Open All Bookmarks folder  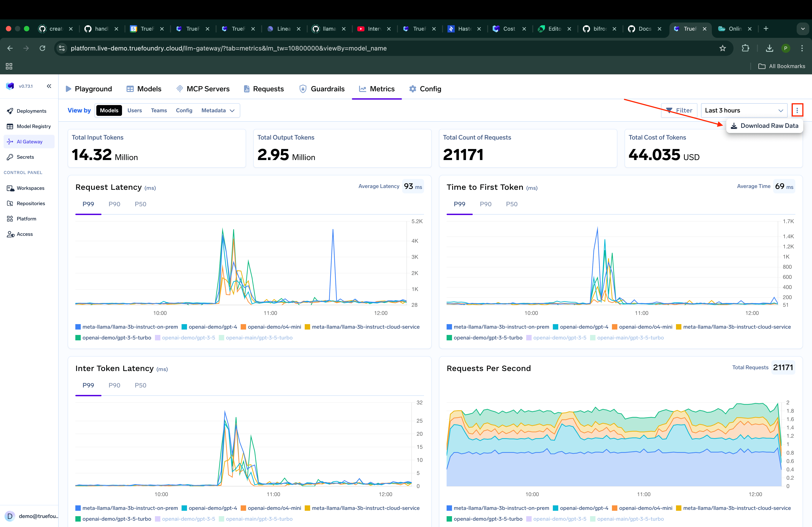pyautogui.click(x=781, y=66)
